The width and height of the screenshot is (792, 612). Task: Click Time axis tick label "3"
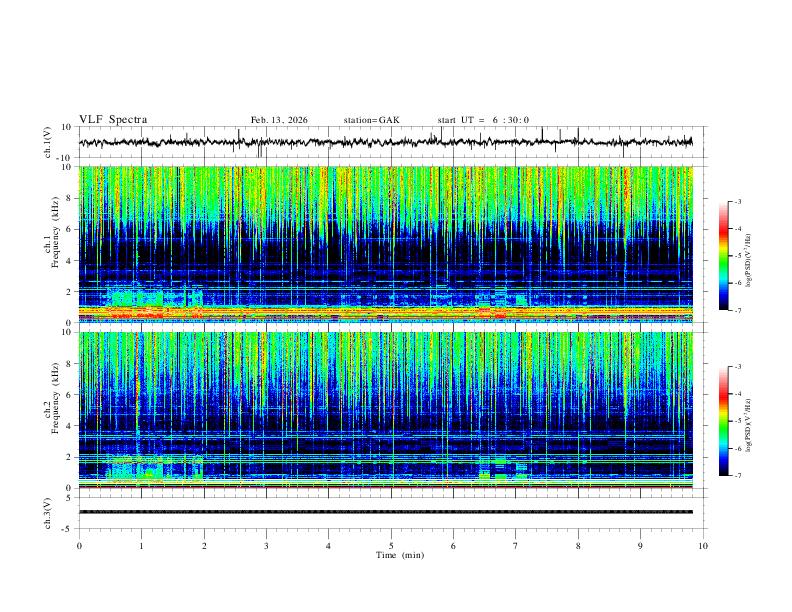click(x=266, y=546)
